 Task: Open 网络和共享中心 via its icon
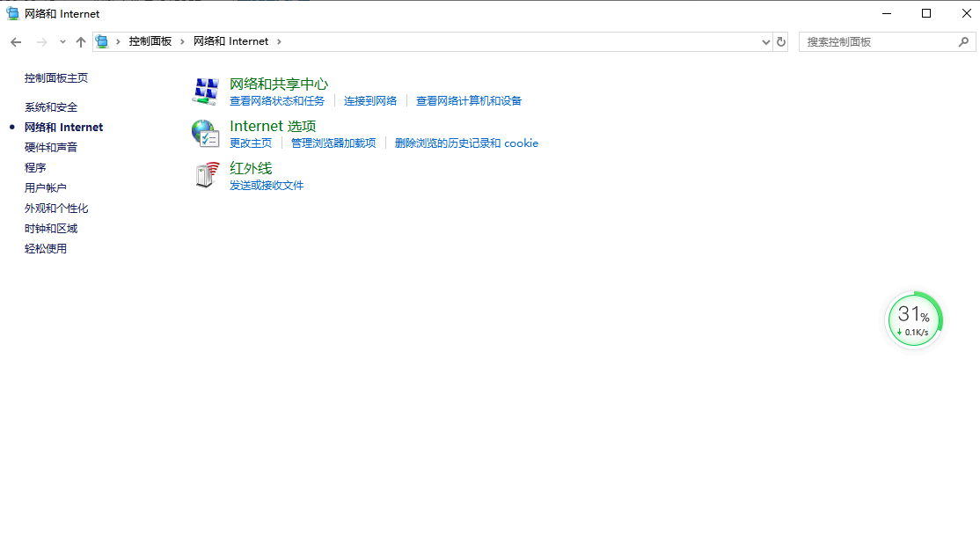(x=205, y=91)
